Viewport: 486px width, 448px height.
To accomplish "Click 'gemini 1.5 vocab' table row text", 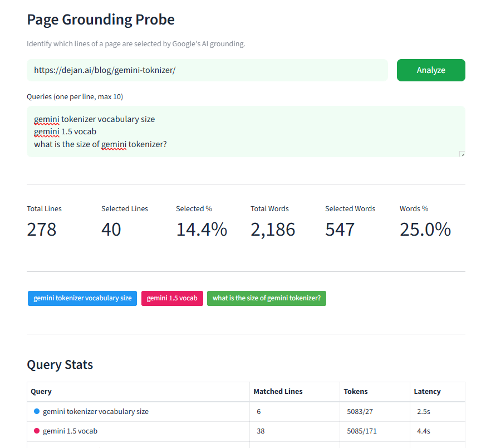I will point(70,431).
